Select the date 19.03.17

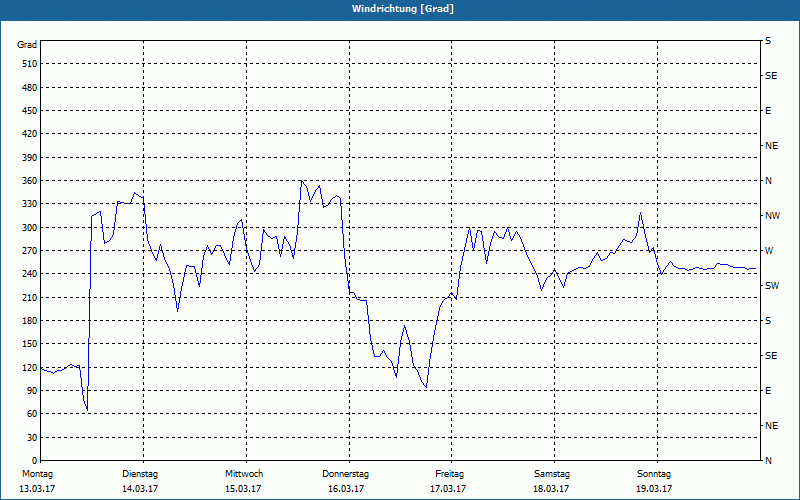(654, 489)
